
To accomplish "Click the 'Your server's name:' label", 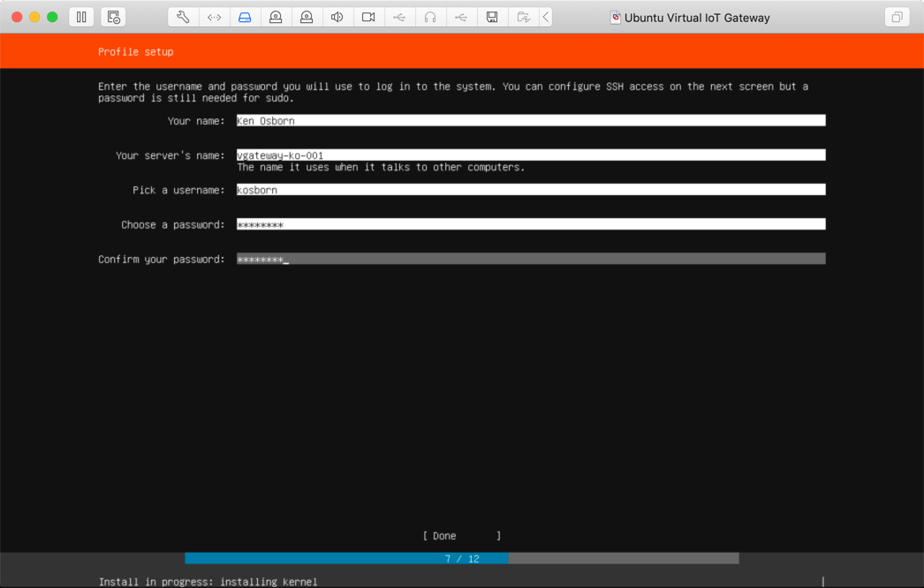I will tap(170, 155).
